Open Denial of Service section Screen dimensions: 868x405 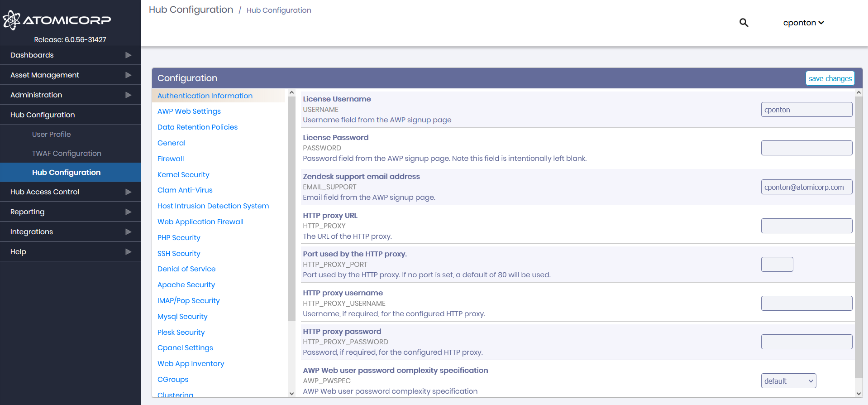coord(186,269)
